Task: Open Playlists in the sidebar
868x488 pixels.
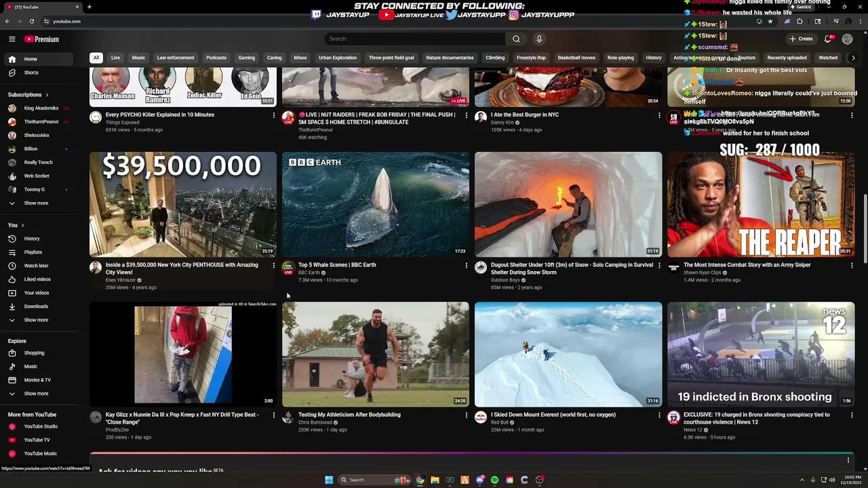Action: [x=39, y=252]
